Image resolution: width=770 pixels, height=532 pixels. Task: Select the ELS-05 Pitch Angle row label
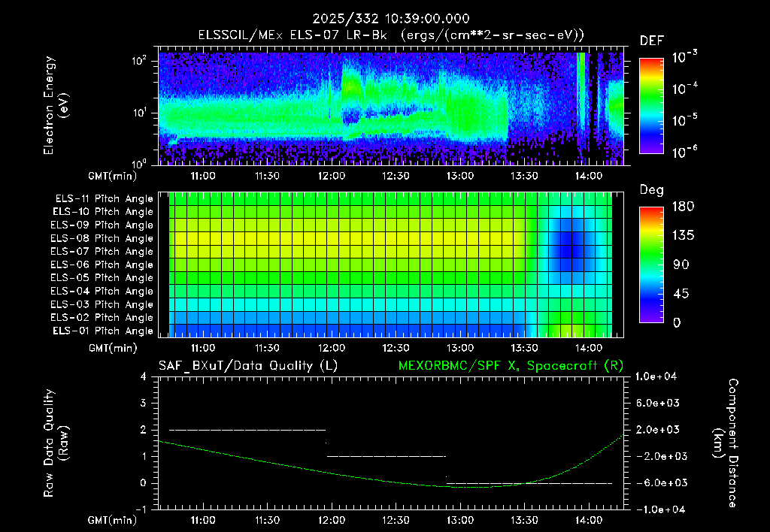[102, 278]
